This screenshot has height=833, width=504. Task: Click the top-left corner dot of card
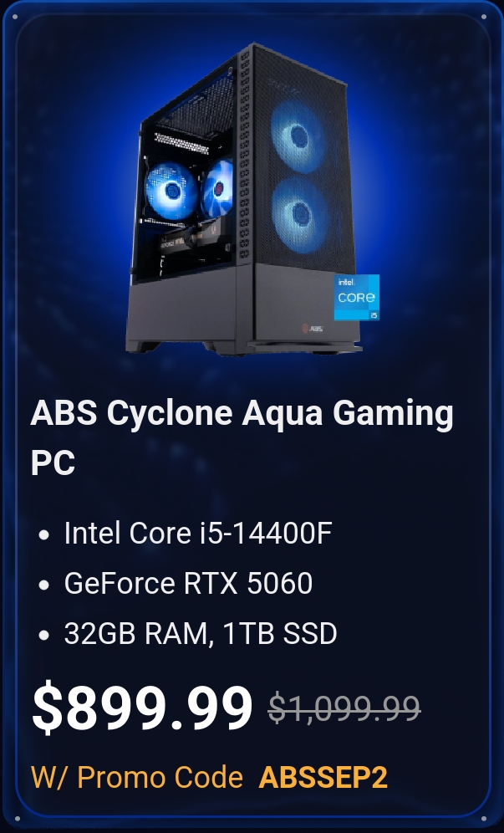(14, 17)
